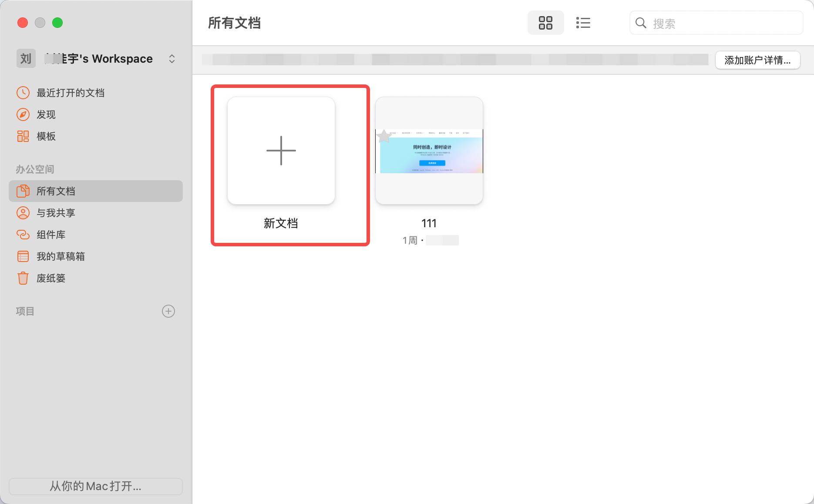
Task: Click the 模板 (Templates) grid icon
Action: pyautogui.click(x=23, y=136)
